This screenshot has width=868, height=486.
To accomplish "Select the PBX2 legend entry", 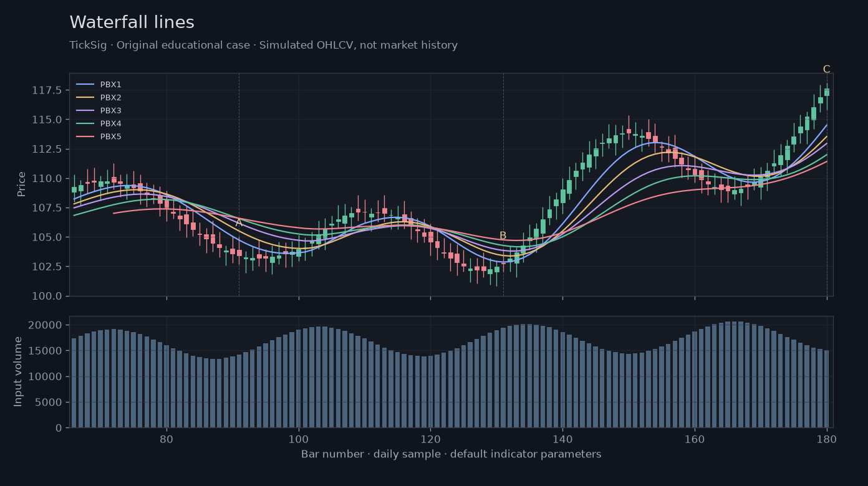I will click(x=99, y=97).
